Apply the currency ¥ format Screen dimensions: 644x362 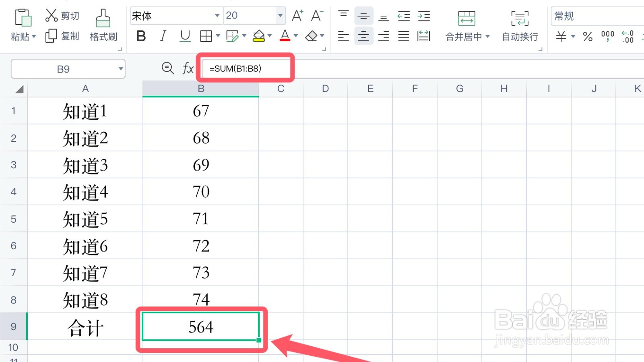[561, 37]
